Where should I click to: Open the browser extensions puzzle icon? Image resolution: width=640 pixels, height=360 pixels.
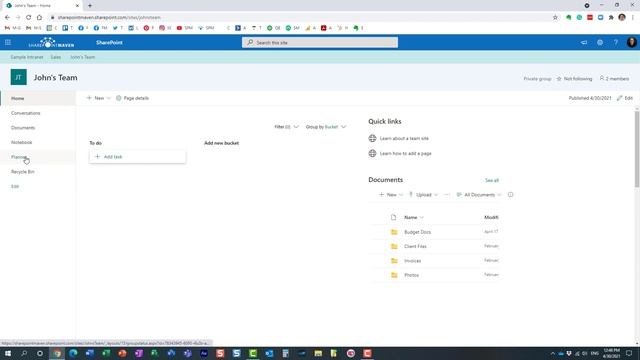tap(611, 17)
